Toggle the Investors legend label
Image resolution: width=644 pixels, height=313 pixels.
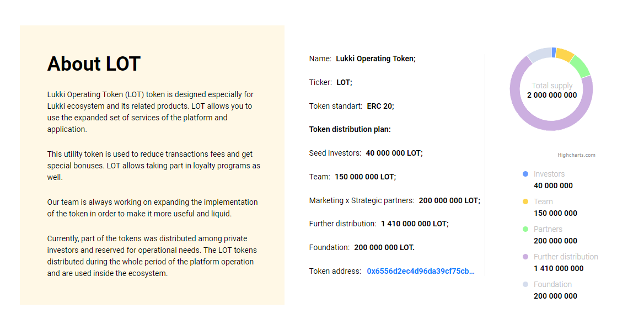[x=549, y=174]
